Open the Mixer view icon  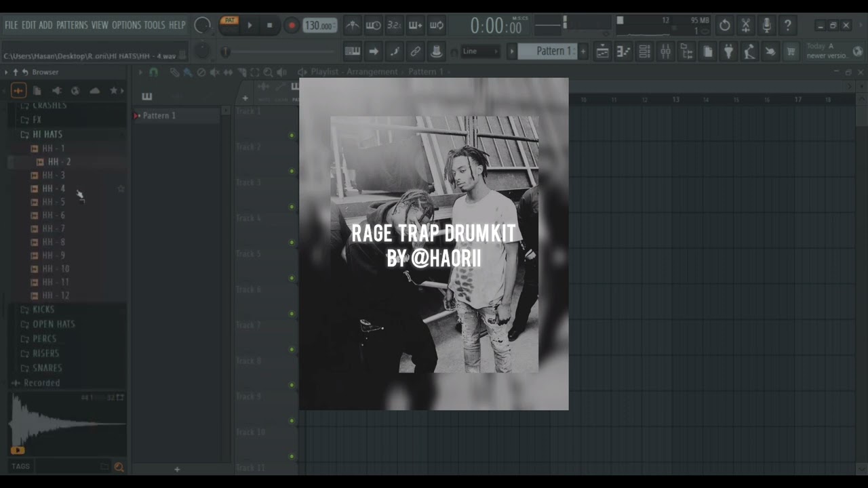point(665,52)
